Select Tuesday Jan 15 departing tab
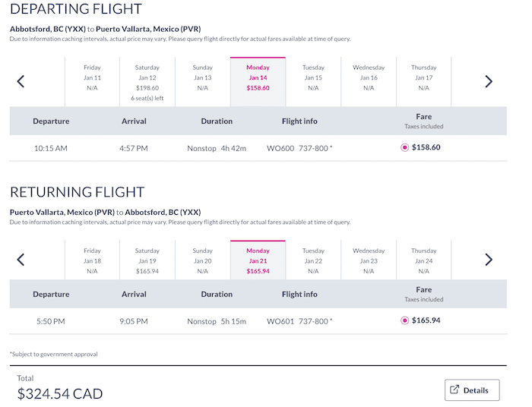This screenshot has height=407, width=532. coord(313,82)
